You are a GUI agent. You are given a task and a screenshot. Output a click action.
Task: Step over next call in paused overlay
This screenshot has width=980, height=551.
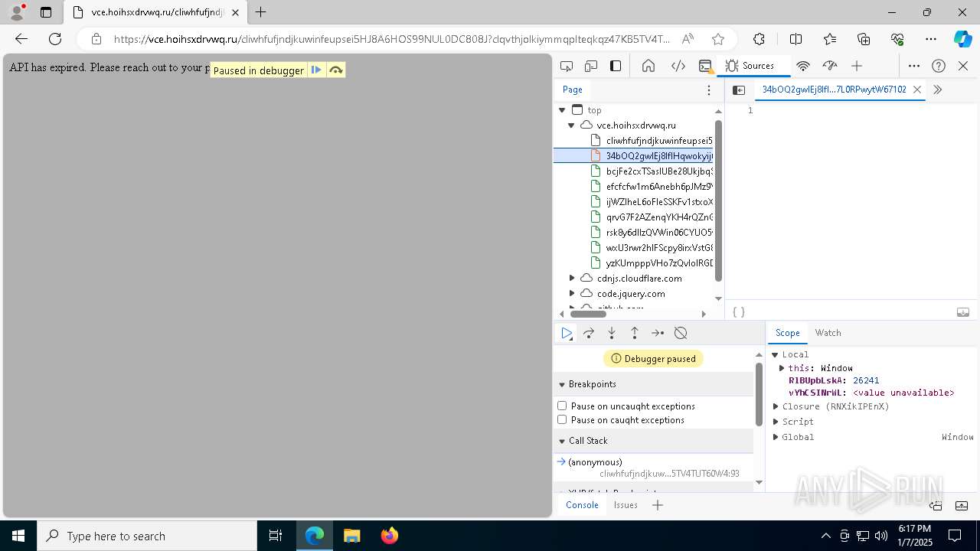[335, 70]
